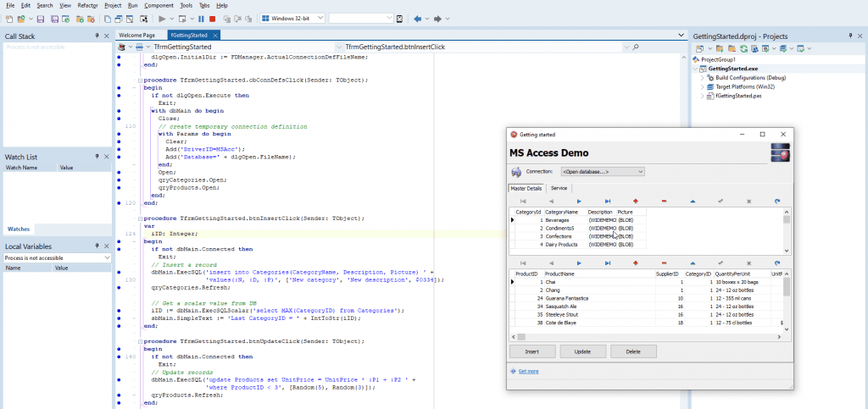This screenshot has height=409, width=868.
Task: Open the TfrmGettingStarted.btnInsertClick method dropdown
Action: [626, 47]
